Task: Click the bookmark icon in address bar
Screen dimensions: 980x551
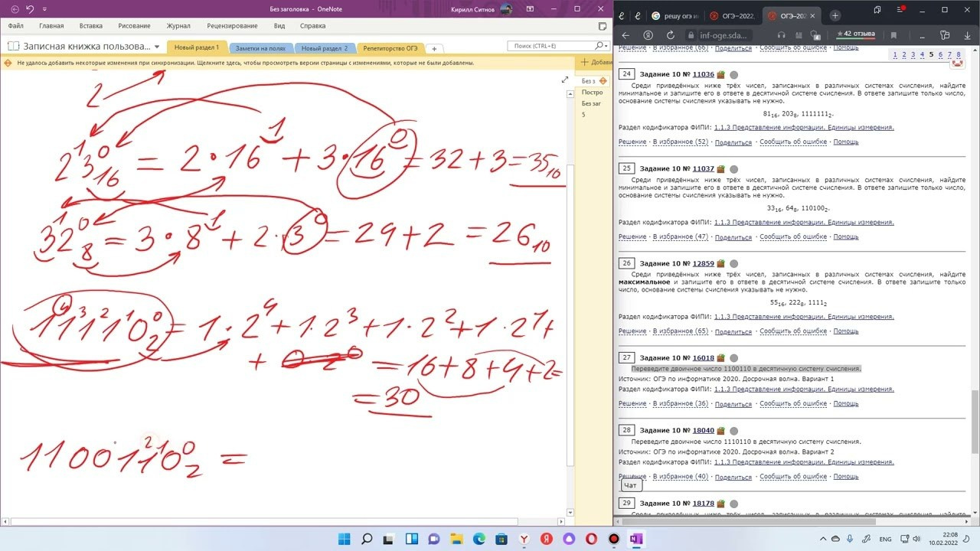Action: coord(893,35)
